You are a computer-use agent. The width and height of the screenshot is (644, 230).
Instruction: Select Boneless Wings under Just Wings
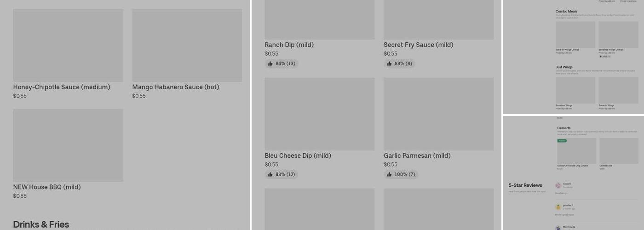pyautogui.click(x=575, y=91)
